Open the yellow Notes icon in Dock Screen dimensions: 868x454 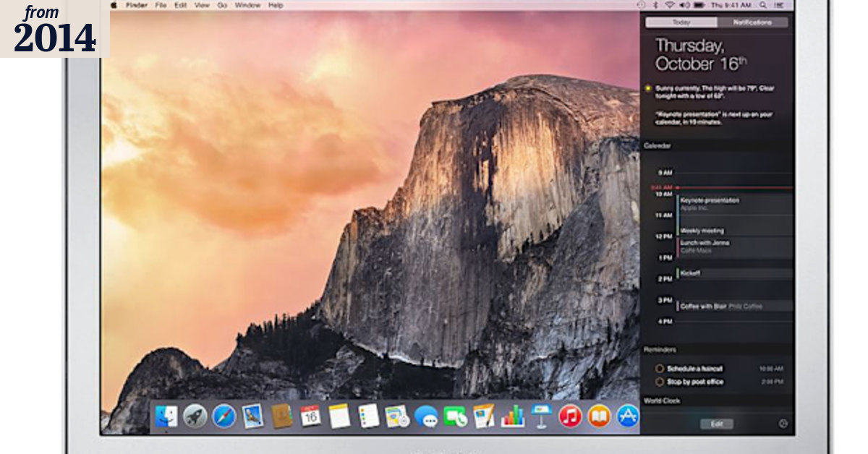pyautogui.click(x=339, y=416)
